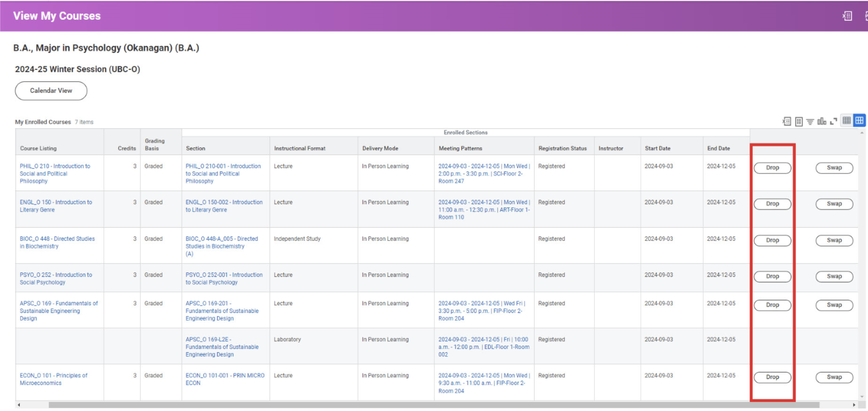The height and width of the screenshot is (411, 868).
Task: Click Excel export icon in purple header
Action: [x=847, y=16]
